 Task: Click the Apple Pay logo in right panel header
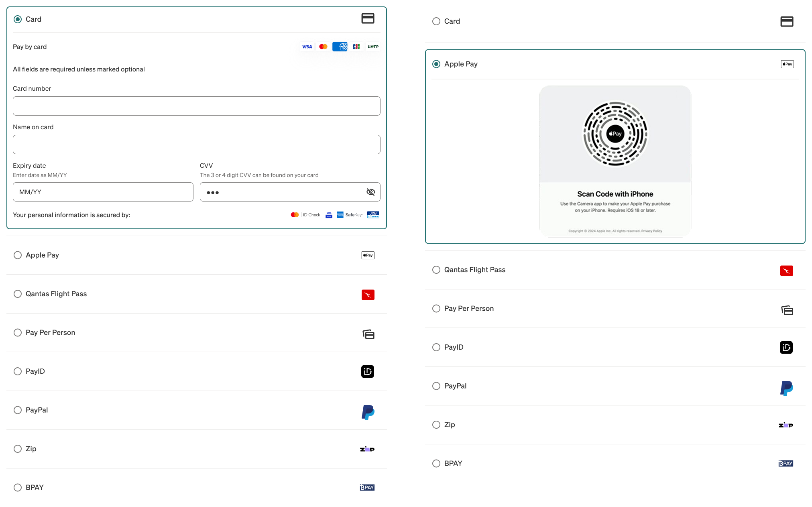787,64
